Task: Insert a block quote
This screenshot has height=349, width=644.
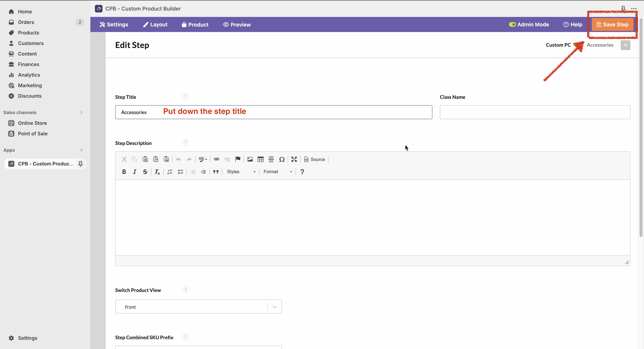Action: coord(216,172)
